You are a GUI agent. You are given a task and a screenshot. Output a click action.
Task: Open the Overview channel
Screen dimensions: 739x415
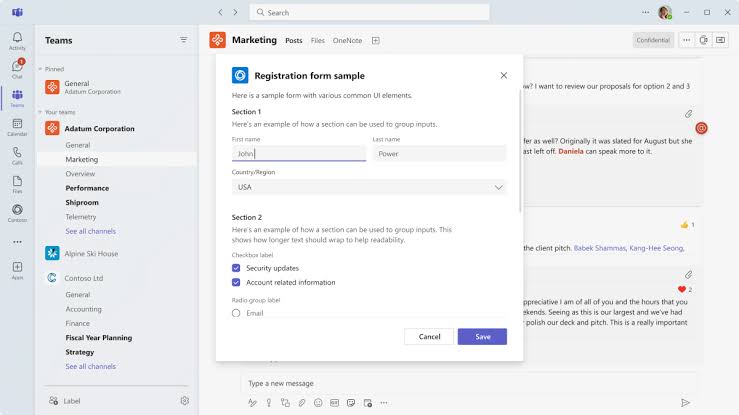[x=80, y=173]
